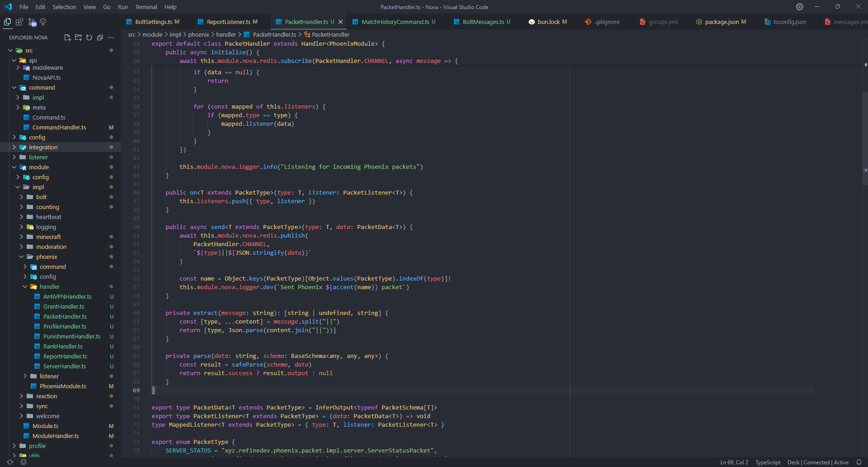Screen dimensions: 868x467
Task: Open the tree-shaped activity bar icon
Action: click(43, 22)
